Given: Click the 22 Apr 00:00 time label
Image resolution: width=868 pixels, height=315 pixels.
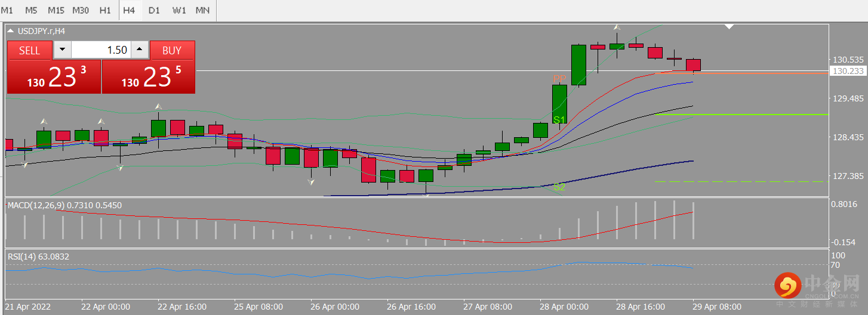Looking at the screenshot, I should click(x=106, y=307).
